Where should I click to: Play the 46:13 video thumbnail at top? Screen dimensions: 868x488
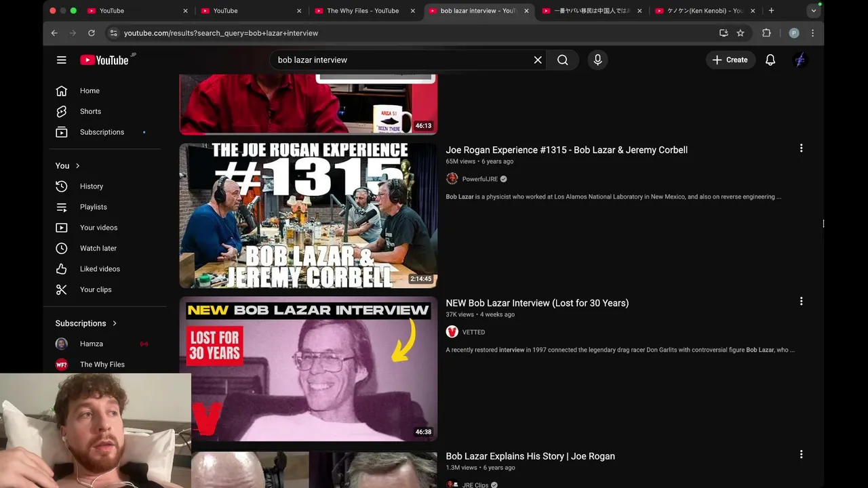pyautogui.click(x=309, y=104)
